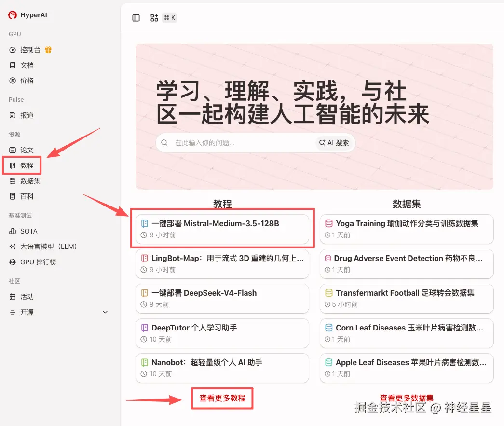
Task: Open 价格 in the sidebar
Action: [x=27, y=81]
